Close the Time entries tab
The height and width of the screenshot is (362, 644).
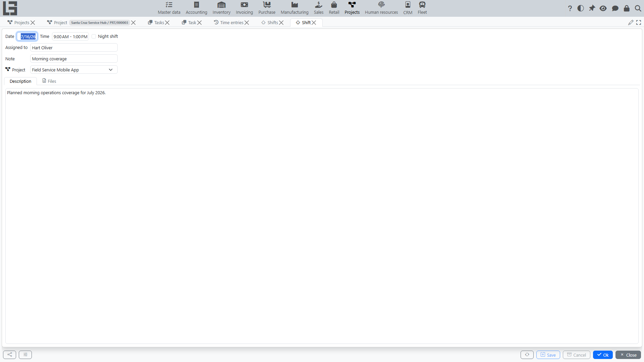coord(247,22)
